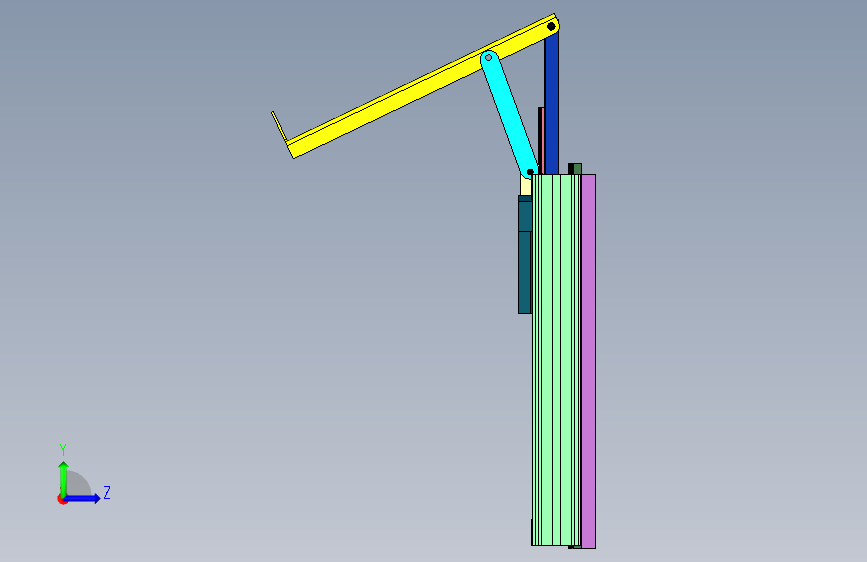Viewport: 867px width, 562px height.
Task: Select the cyan connecting link
Action: tap(509, 115)
